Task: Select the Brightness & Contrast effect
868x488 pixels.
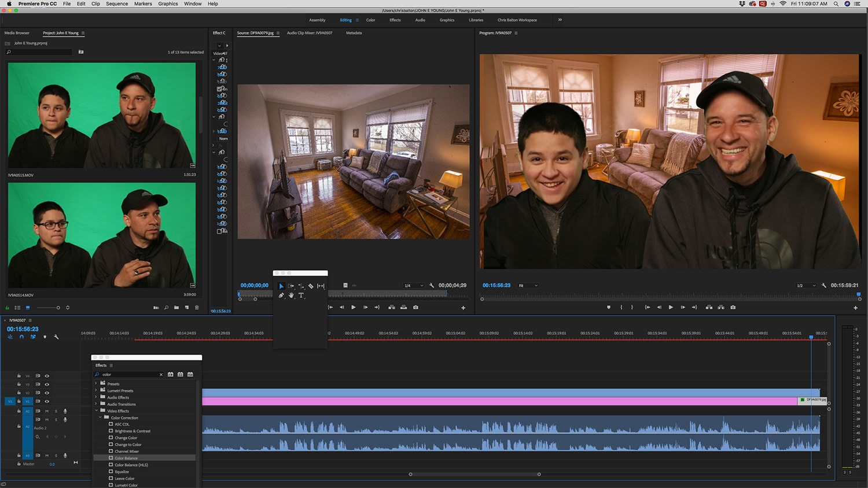Action: 132,431
